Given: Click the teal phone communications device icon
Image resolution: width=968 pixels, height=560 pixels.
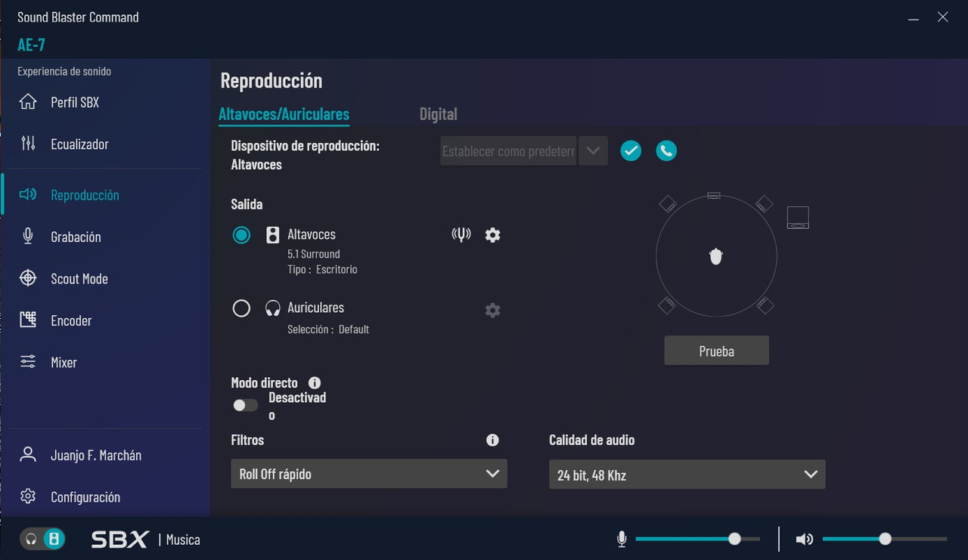Looking at the screenshot, I should [x=666, y=150].
